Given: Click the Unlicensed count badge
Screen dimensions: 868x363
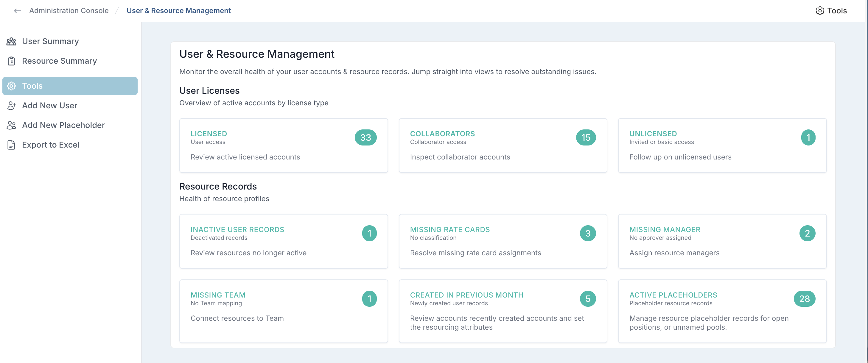Looking at the screenshot, I should coord(808,137).
